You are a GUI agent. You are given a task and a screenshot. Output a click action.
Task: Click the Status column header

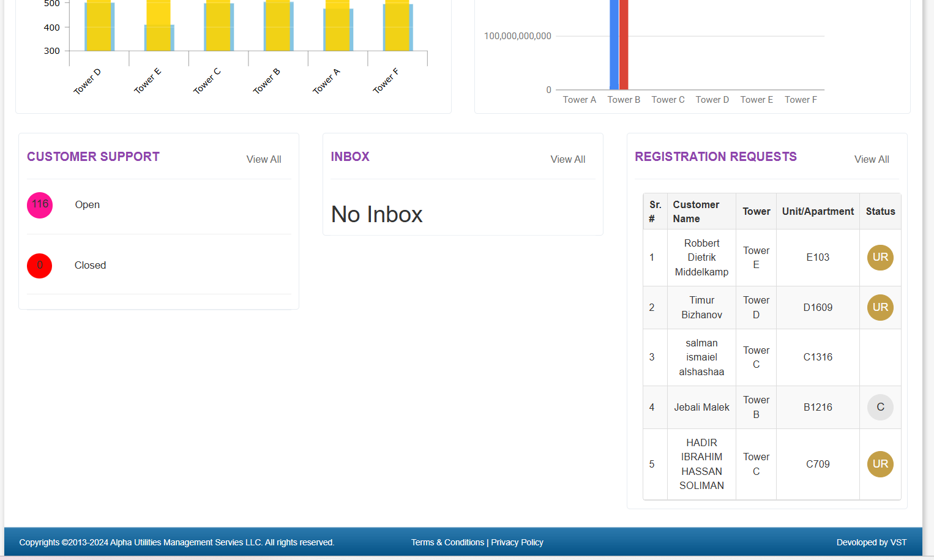[880, 211]
